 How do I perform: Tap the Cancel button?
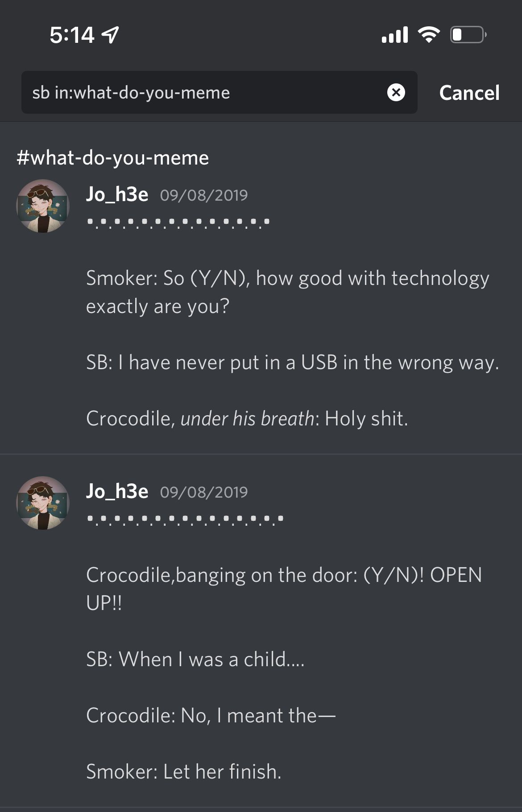469,93
